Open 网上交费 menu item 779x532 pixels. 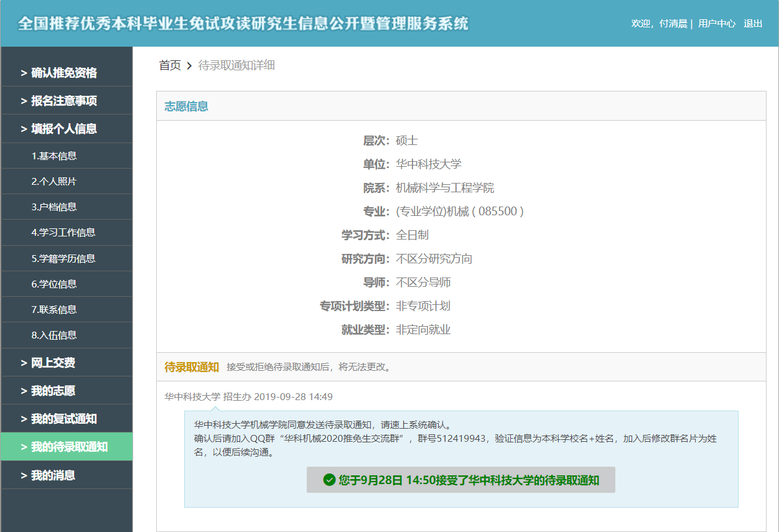click(x=53, y=363)
